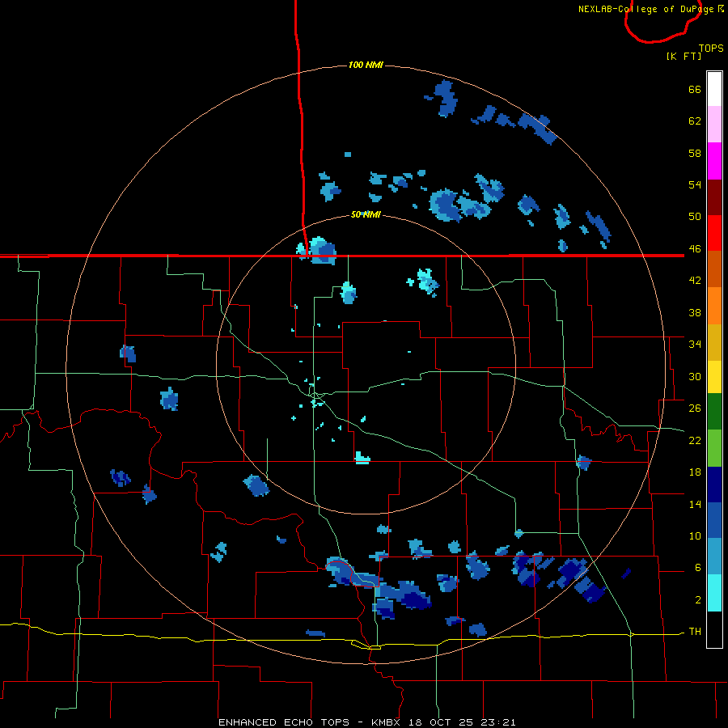728x728 pixels.
Task: Click the 18 value on the scale
Action: pyautogui.click(x=695, y=472)
